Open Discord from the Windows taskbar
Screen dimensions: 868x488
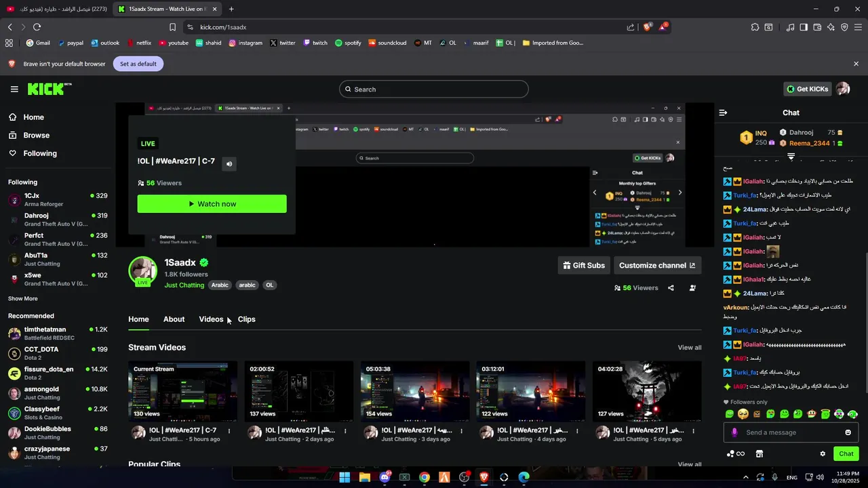point(384,477)
